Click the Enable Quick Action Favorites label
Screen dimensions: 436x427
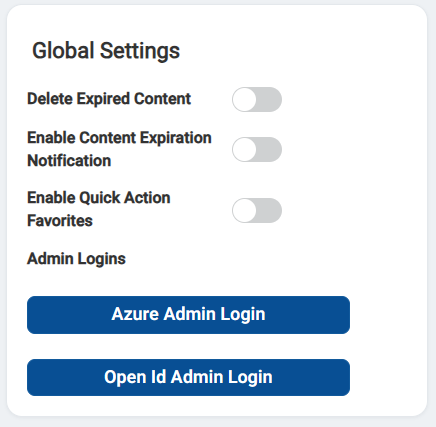[99, 209]
